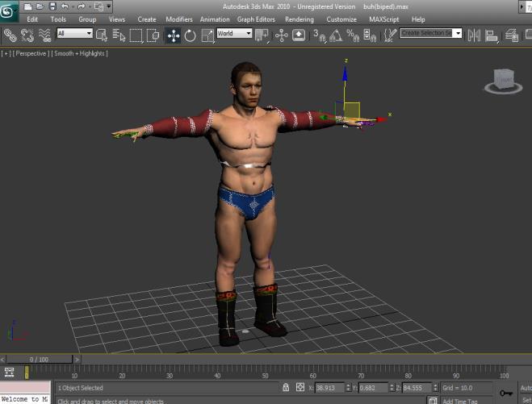This screenshot has width=532, height=404.
Task: Activate the Select and Move tool
Action: [174, 35]
